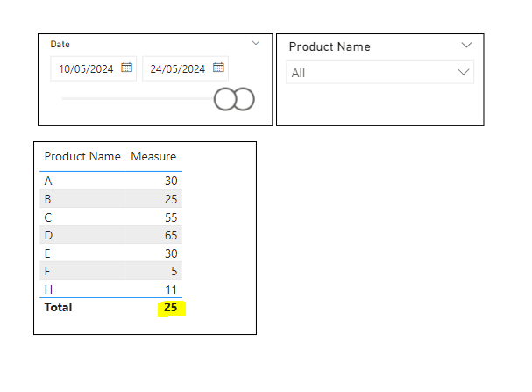Select the product H row
Image resolution: width=532 pixels, height=392 pixels.
pos(111,289)
